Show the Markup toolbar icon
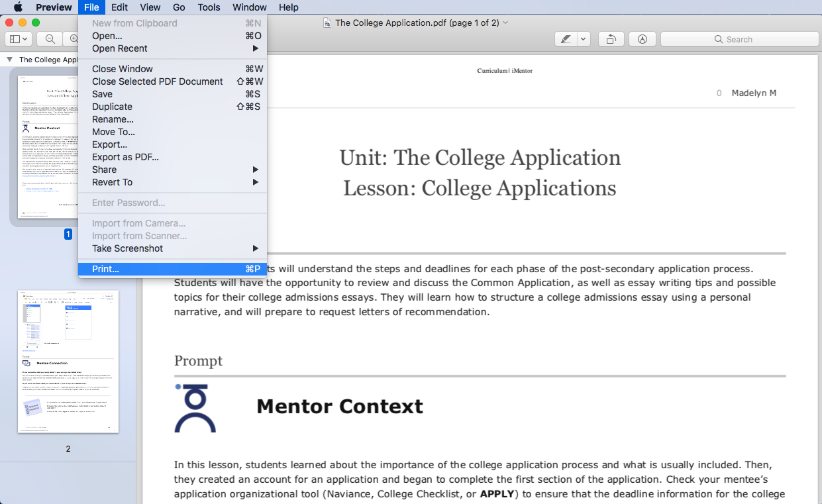Screen dimensions: 822x504 coord(642,39)
